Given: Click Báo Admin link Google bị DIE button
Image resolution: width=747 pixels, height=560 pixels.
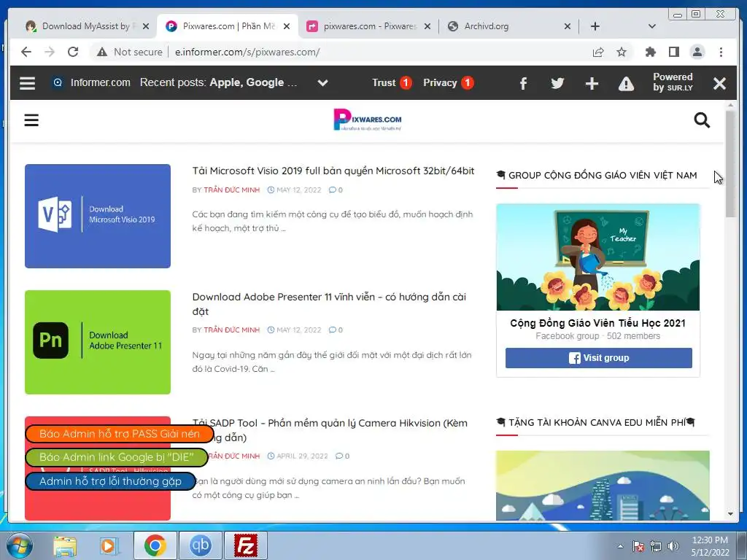Looking at the screenshot, I should [x=116, y=457].
